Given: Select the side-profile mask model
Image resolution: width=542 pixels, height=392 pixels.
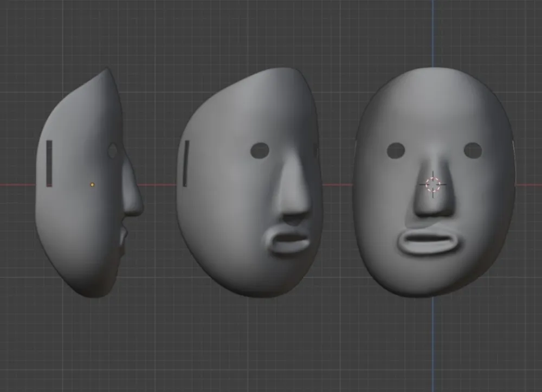Looking at the screenshot, I should coord(89,182).
